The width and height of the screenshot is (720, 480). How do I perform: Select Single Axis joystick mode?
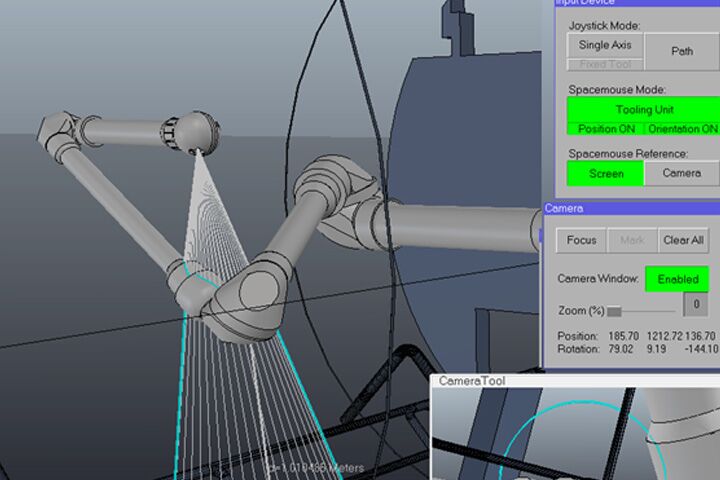tap(606, 45)
